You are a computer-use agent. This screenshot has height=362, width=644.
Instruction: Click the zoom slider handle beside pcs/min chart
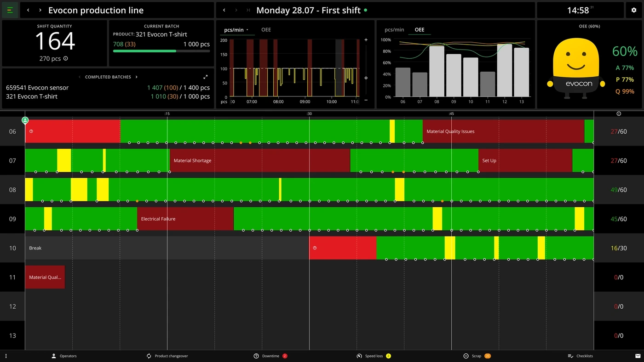click(366, 78)
